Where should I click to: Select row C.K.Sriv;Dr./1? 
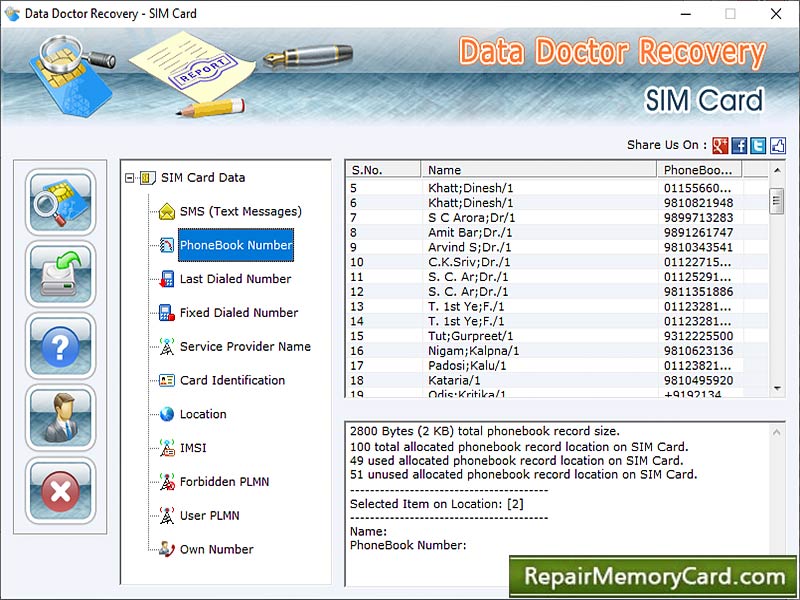tap(557, 262)
